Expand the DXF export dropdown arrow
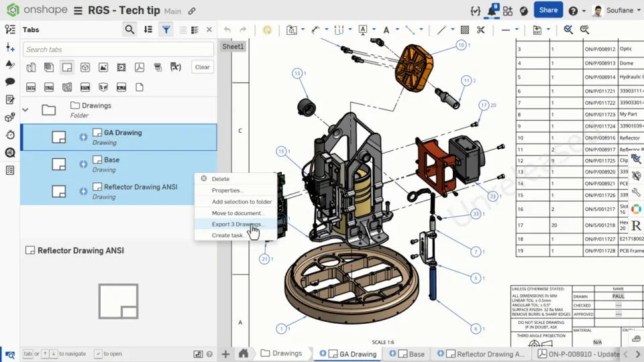 548,29
